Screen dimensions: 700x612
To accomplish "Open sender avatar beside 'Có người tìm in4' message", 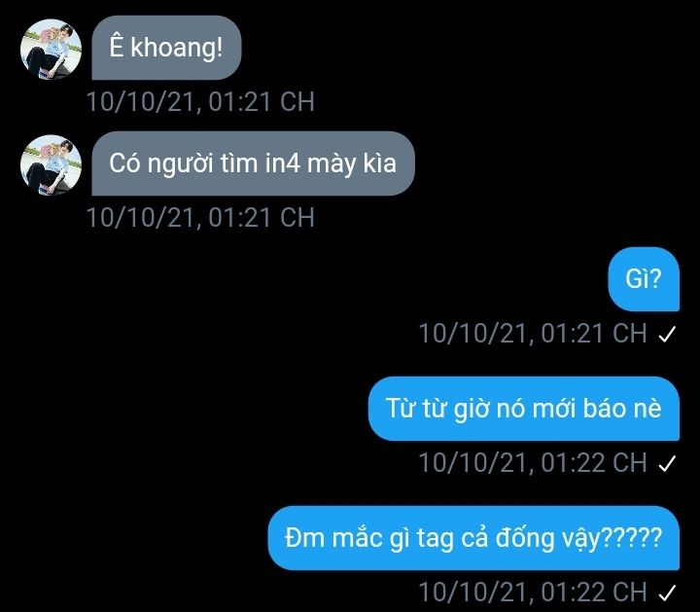I will 51,164.
